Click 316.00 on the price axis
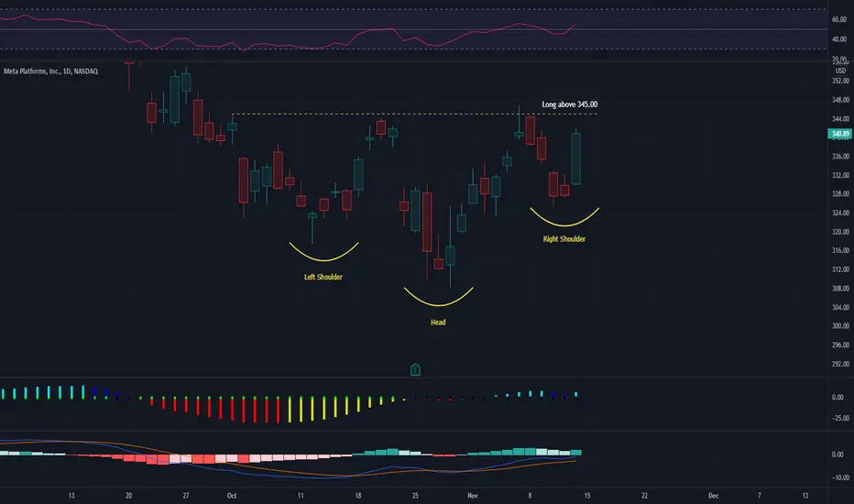This screenshot has height=504, width=854. [x=840, y=251]
